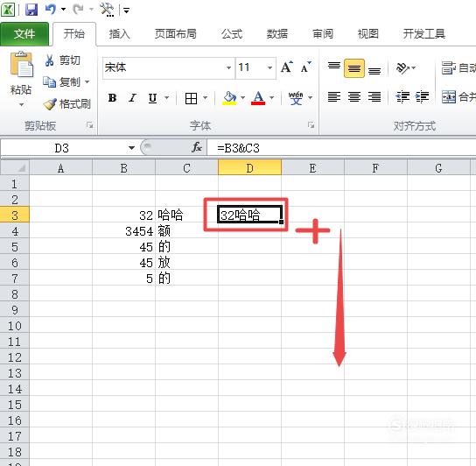Screen dimensions: 476x466
Task: Select cell D3 with 32哈哈
Action: [x=249, y=215]
